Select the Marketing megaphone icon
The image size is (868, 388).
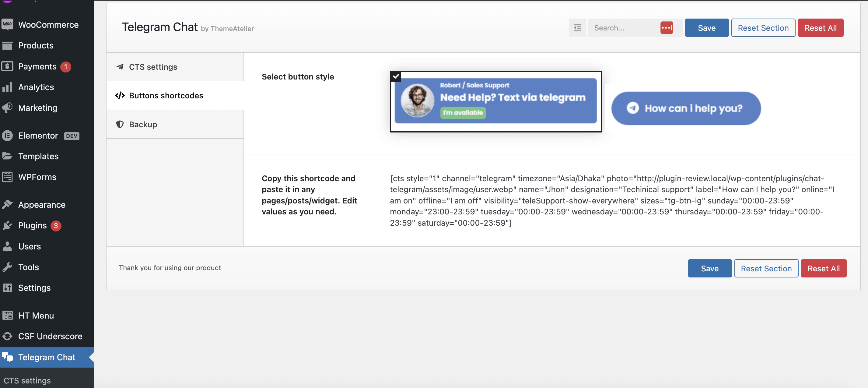[8, 108]
